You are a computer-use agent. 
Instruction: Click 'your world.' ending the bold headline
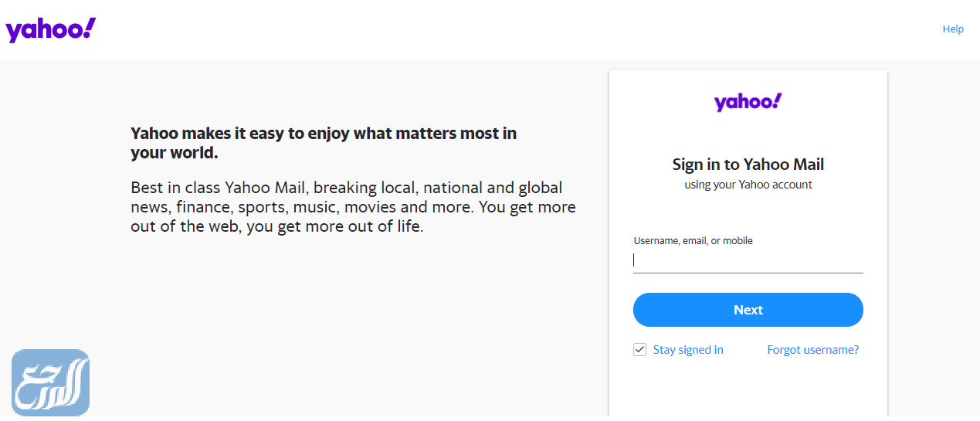point(175,153)
